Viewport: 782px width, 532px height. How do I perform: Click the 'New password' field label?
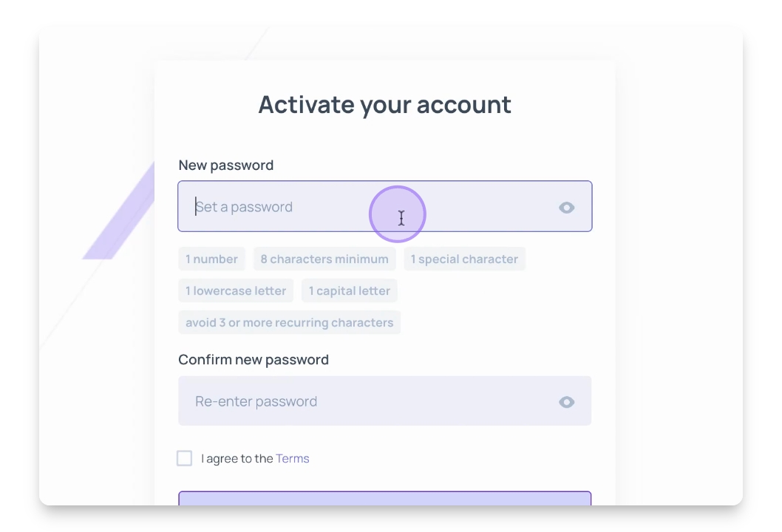[x=226, y=165]
